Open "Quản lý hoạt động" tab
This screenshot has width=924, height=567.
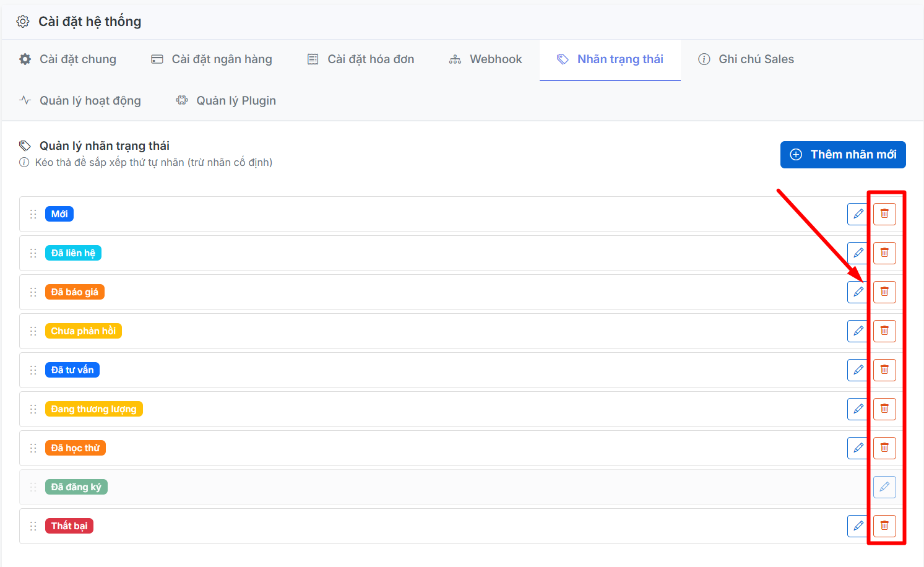(x=80, y=101)
